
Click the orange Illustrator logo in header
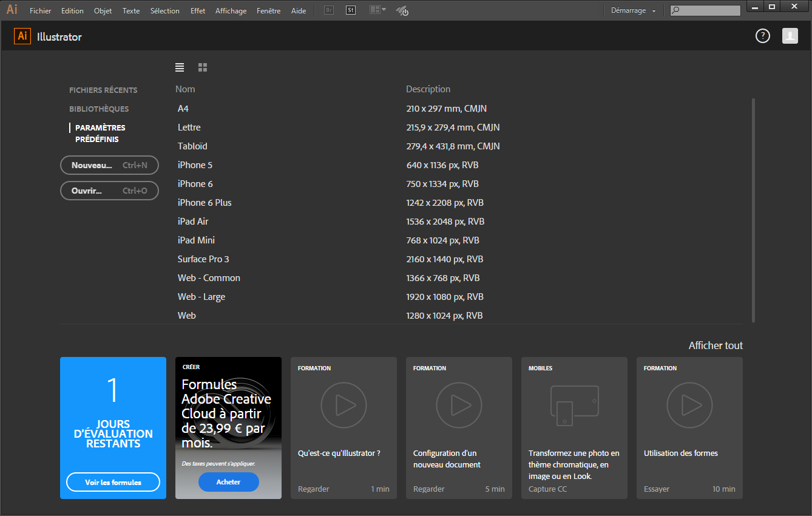(22, 36)
